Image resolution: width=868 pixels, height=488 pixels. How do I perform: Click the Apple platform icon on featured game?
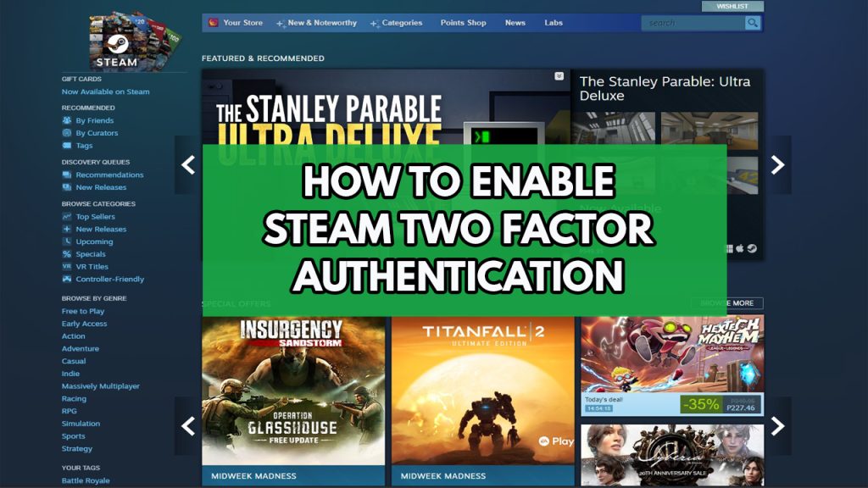[739, 248]
